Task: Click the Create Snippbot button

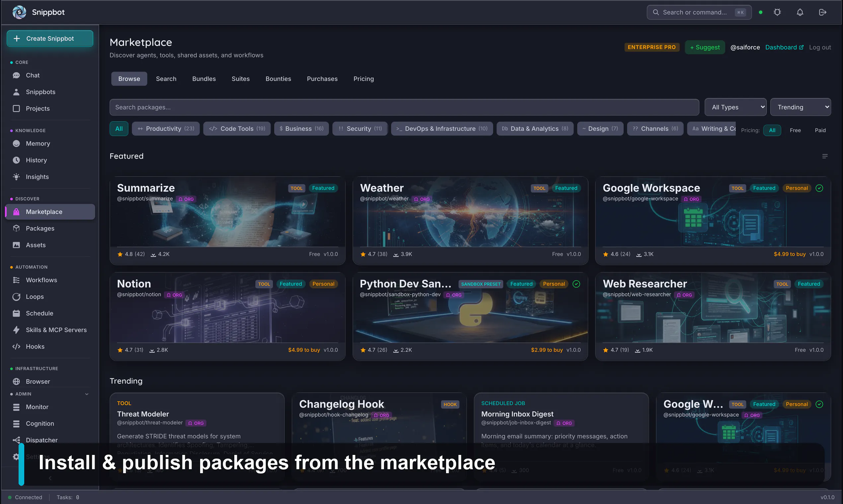Action: tap(50, 39)
